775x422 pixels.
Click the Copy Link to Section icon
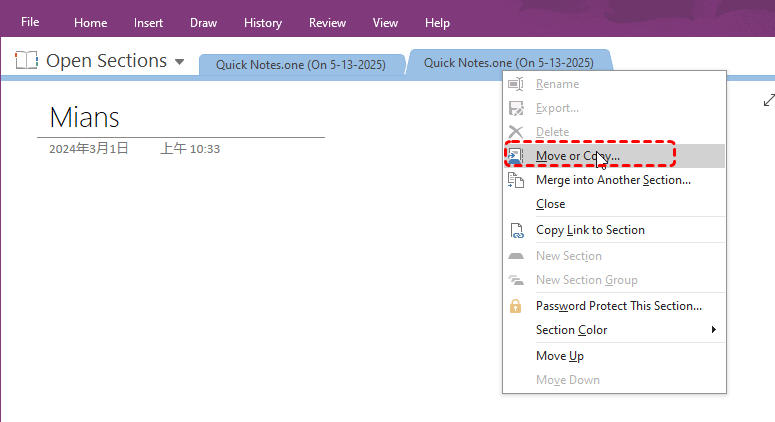point(517,231)
